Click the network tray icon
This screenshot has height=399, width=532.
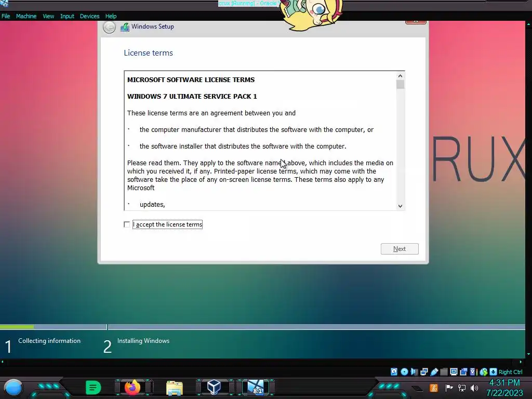pyautogui.click(x=462, y=388)
